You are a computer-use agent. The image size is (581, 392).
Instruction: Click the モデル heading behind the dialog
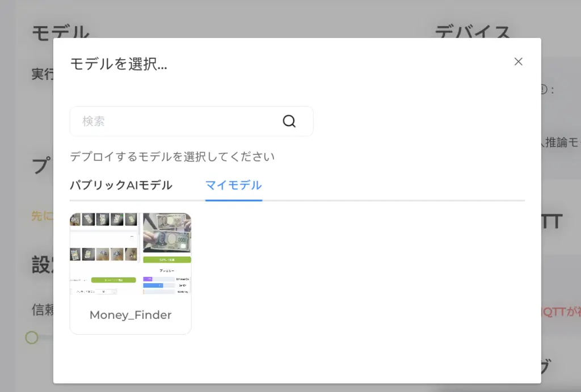(x=61, y=32)
